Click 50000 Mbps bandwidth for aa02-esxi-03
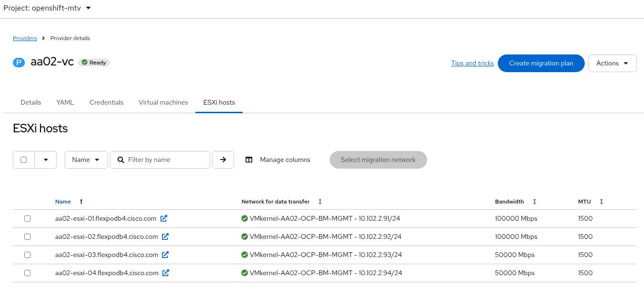Viewport: 644px width, 290px height. [x=515, y=255]
